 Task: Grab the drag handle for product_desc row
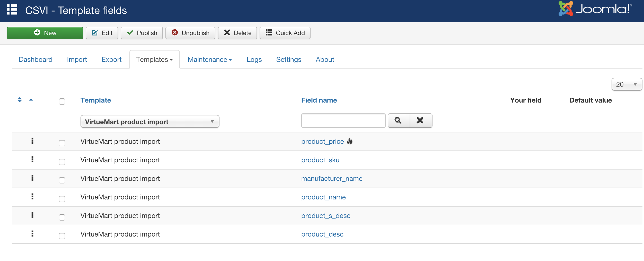coord(32,233)
